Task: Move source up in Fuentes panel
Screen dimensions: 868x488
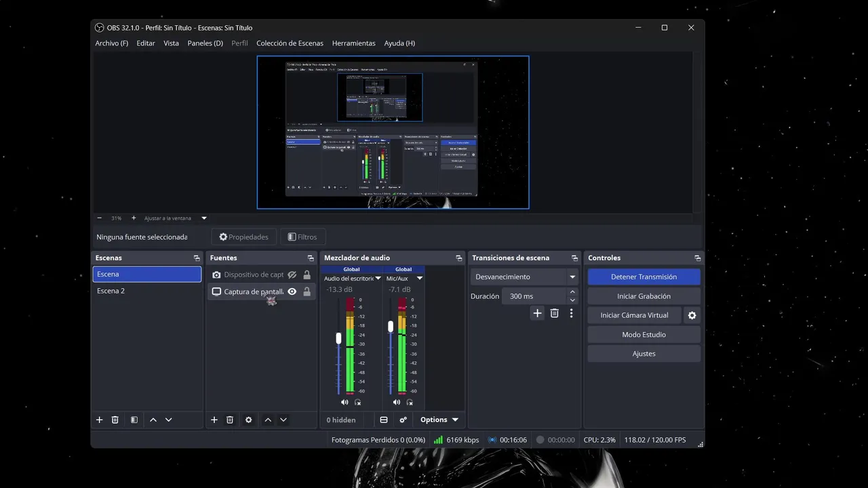Action: click(x=268, y=420)
